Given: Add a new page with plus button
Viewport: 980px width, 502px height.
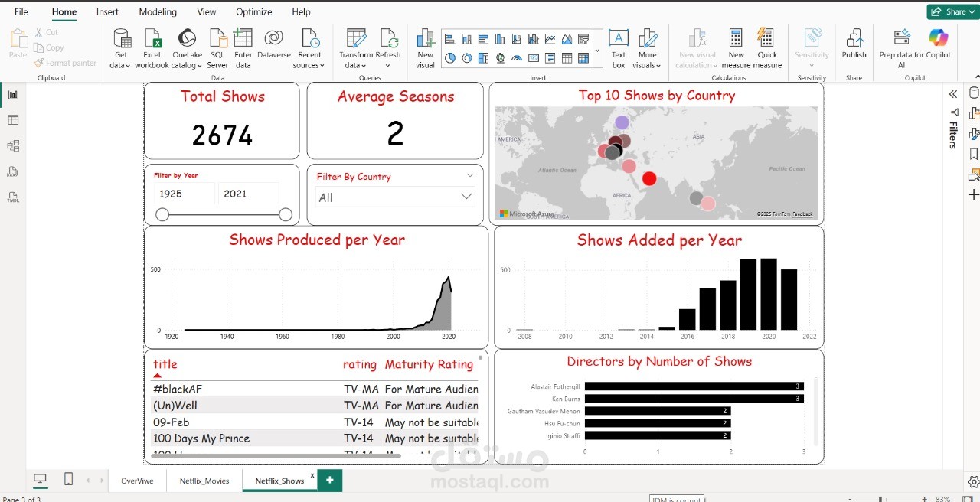Looking at the screenshot, I should tap(330, 480).
